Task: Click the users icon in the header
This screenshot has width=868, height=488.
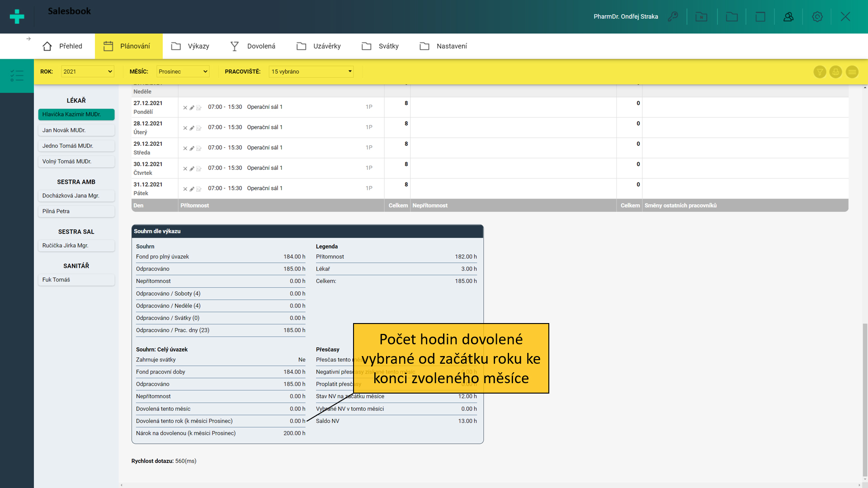Action: click(788, 17)
